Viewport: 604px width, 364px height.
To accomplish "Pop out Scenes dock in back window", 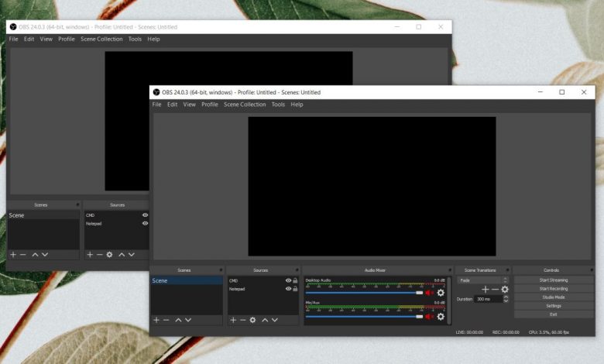I will pyautogui.click(x=77, y=204).
